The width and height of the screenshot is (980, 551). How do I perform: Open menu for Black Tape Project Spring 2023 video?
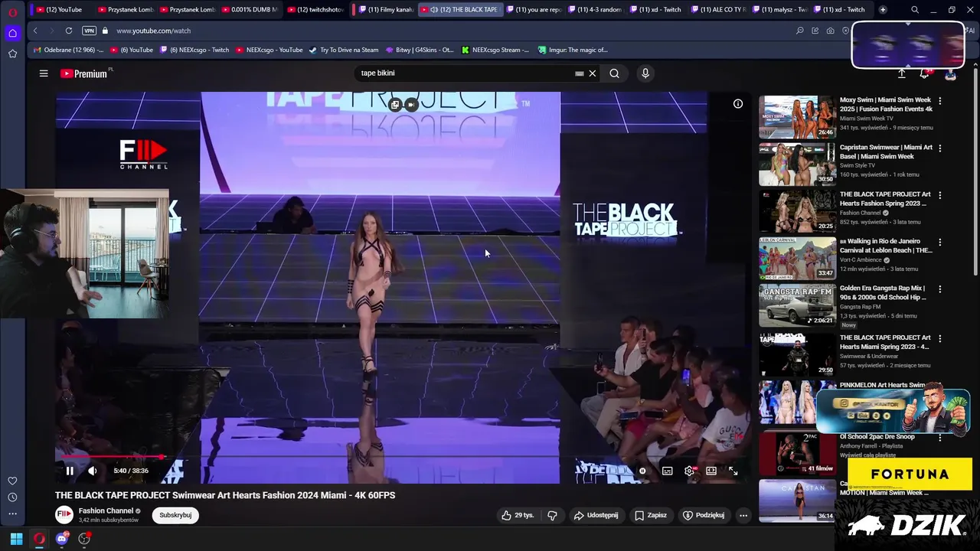[x=940, y=195]
